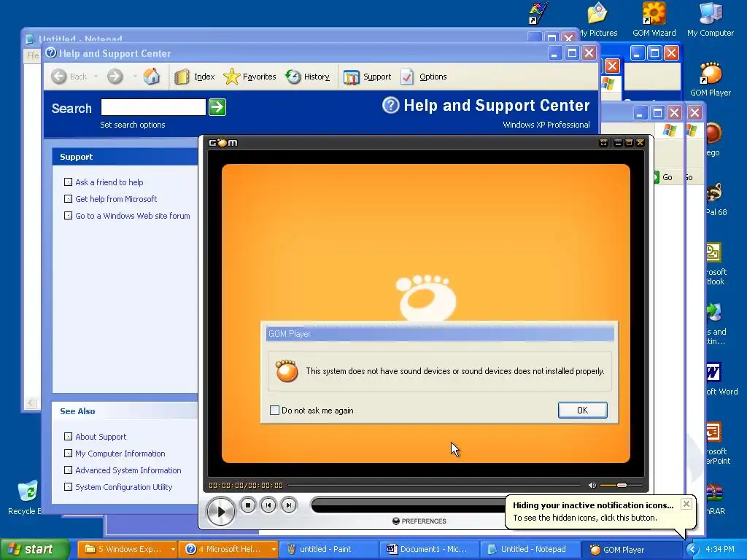Click GOM Player taskbar button
Screen dimensions: 747x560
point(630,550)
